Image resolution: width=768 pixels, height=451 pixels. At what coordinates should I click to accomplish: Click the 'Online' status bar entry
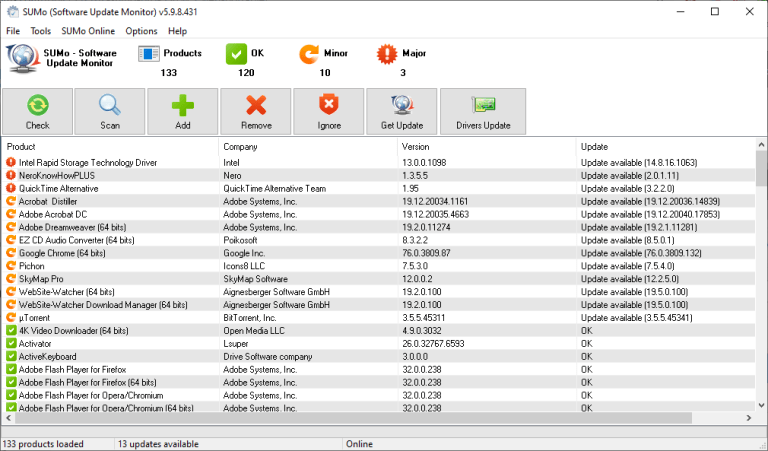coord(360,444)
